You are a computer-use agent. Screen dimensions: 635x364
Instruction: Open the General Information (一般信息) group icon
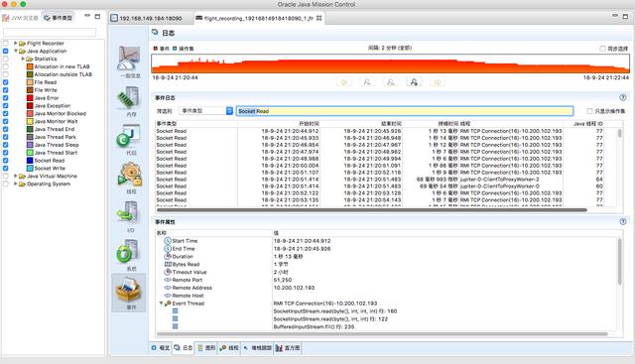(x=129, y=60)
